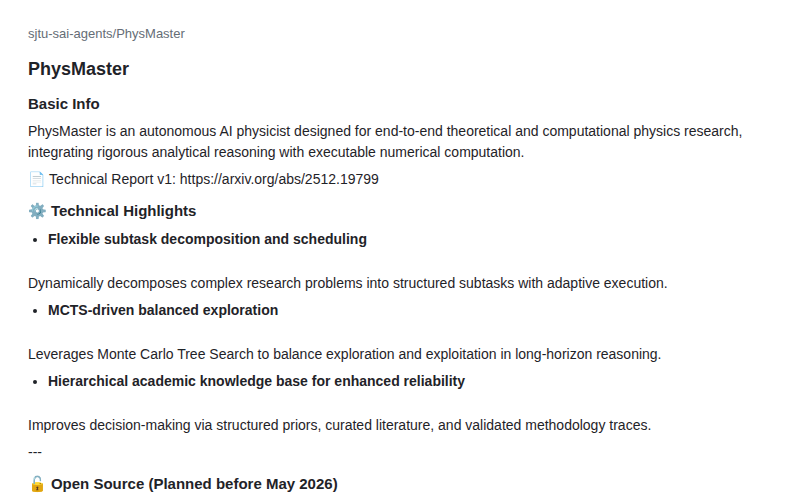Click the MCTS-driven balanced exploration item
This screenshot has height=500, width=800.
163,310
